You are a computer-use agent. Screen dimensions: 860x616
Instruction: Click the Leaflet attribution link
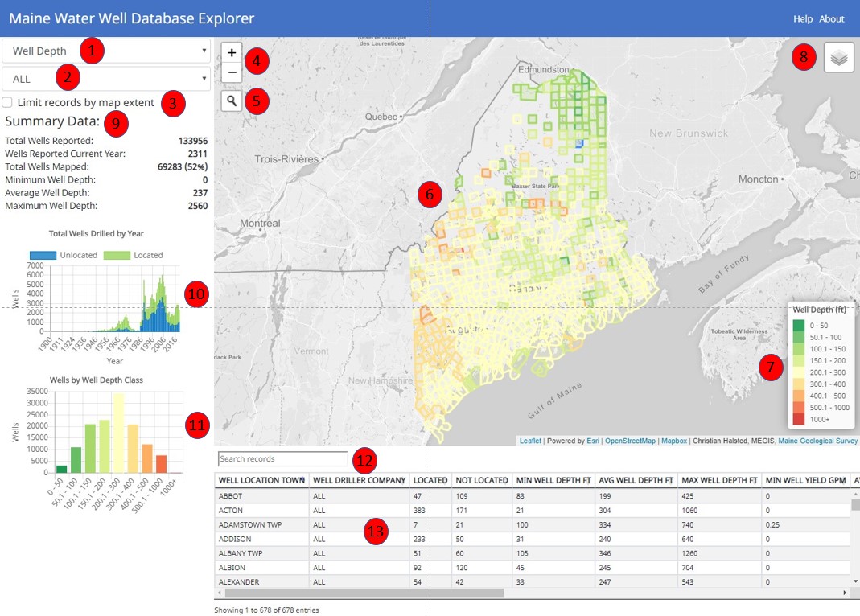point(530,441)
